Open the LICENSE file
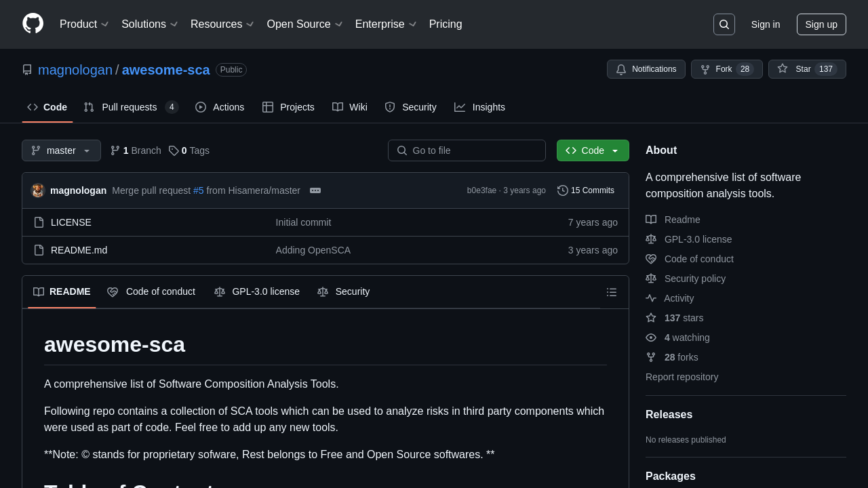 pyautogui.click(x=71, y=222)
